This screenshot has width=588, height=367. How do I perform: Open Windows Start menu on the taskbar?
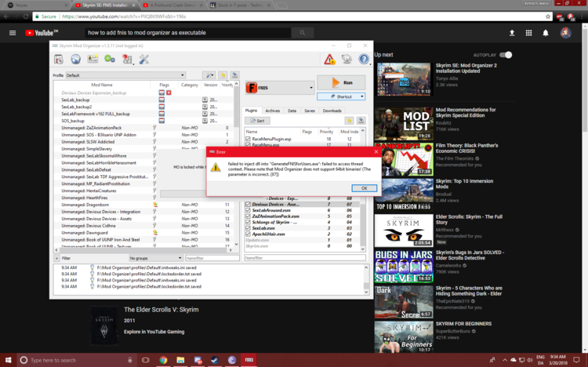pyautogui.click(x=9, y=360)
